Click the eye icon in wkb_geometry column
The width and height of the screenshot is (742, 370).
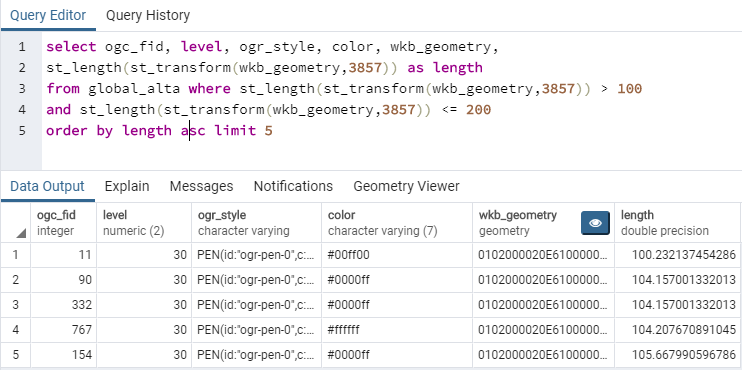(x=595, y=223)
